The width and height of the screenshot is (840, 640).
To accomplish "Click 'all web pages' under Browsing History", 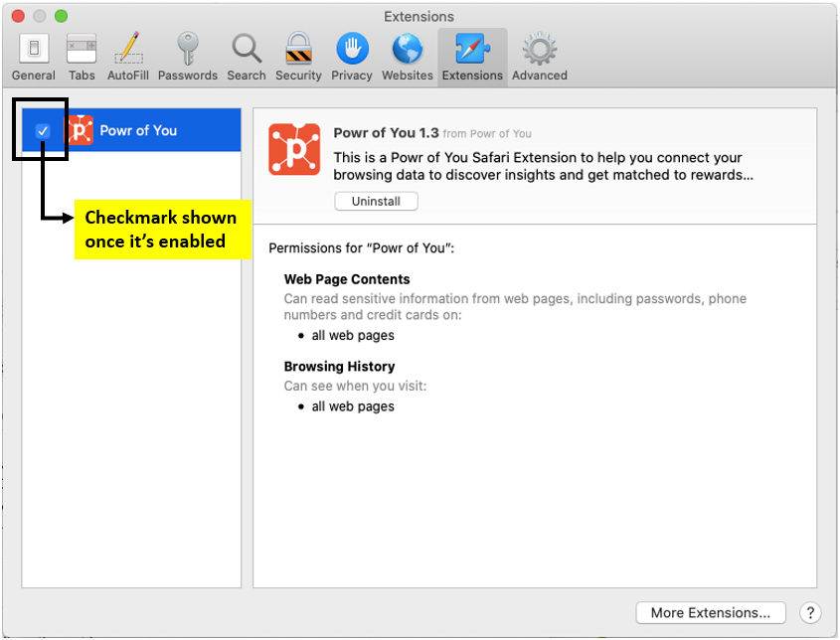I will (x=353, y=407).
